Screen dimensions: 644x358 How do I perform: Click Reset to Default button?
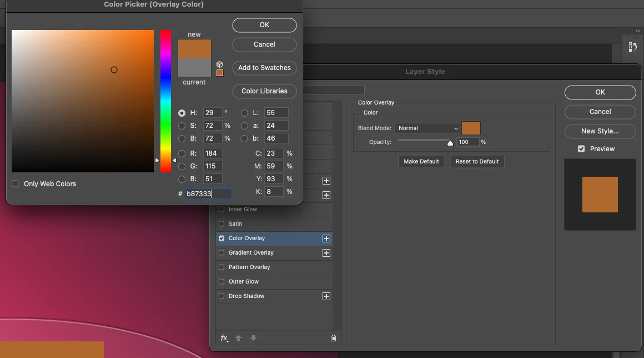pyautogui.click(x=477, y=162)
